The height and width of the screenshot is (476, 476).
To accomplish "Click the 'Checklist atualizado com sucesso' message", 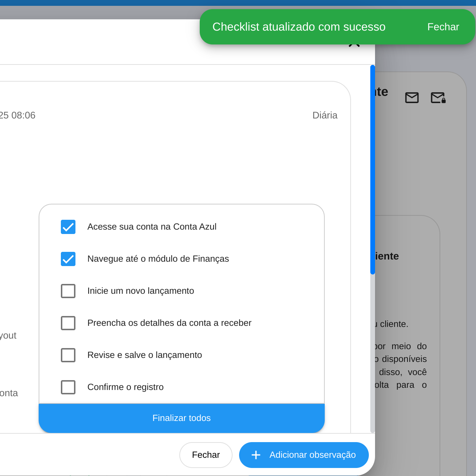I will click(x=299, y=27).
